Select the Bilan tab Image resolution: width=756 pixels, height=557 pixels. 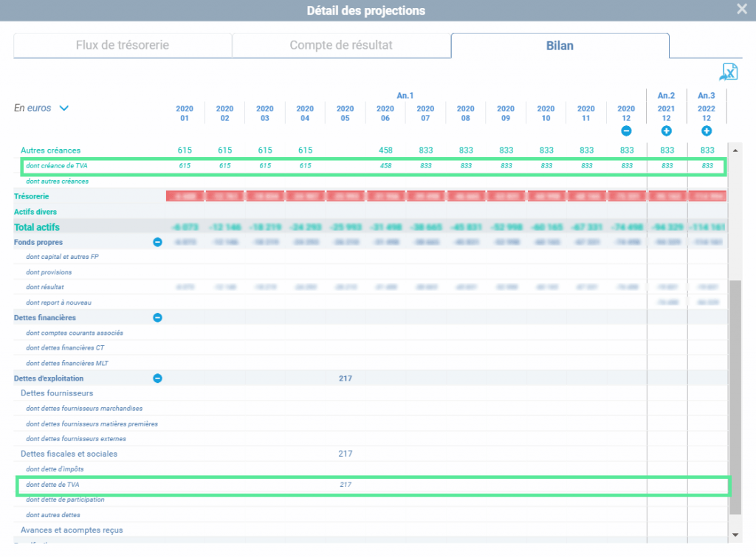point(560,46)
